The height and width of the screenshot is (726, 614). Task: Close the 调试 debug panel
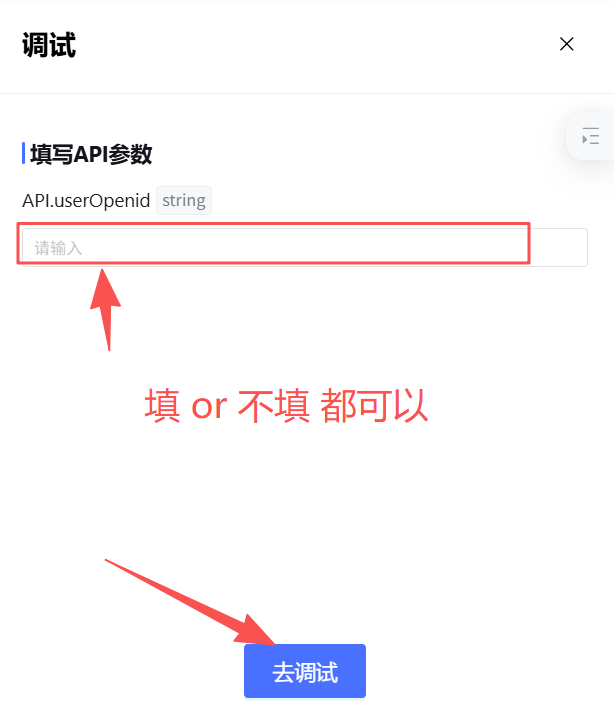click(566, 44)
